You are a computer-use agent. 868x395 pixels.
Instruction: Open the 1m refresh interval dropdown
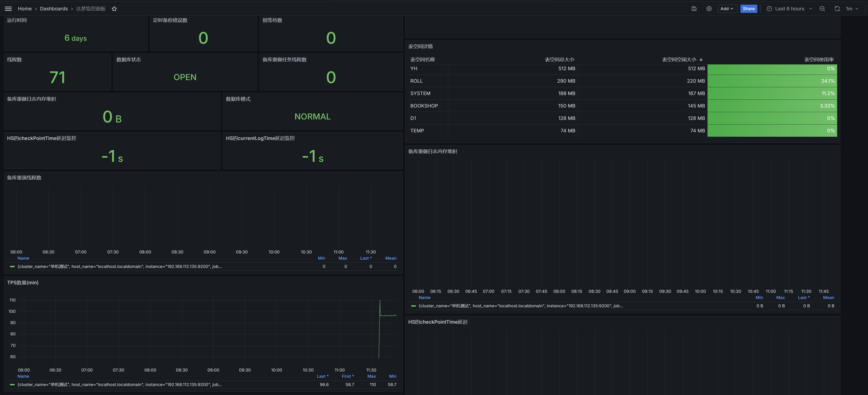click(852, 9)
